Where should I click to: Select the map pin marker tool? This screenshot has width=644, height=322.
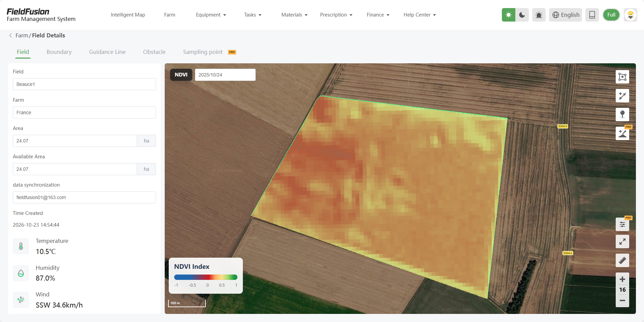coord(622,115)
